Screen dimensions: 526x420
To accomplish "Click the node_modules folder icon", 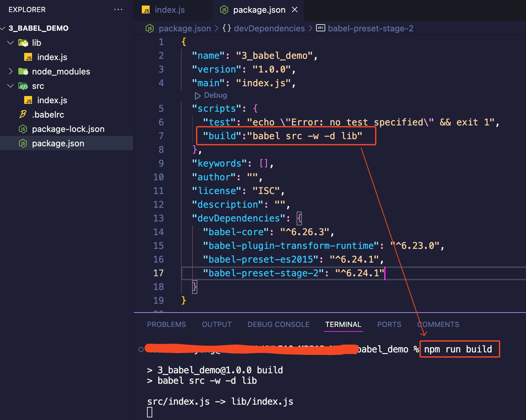I will (23, 72).
